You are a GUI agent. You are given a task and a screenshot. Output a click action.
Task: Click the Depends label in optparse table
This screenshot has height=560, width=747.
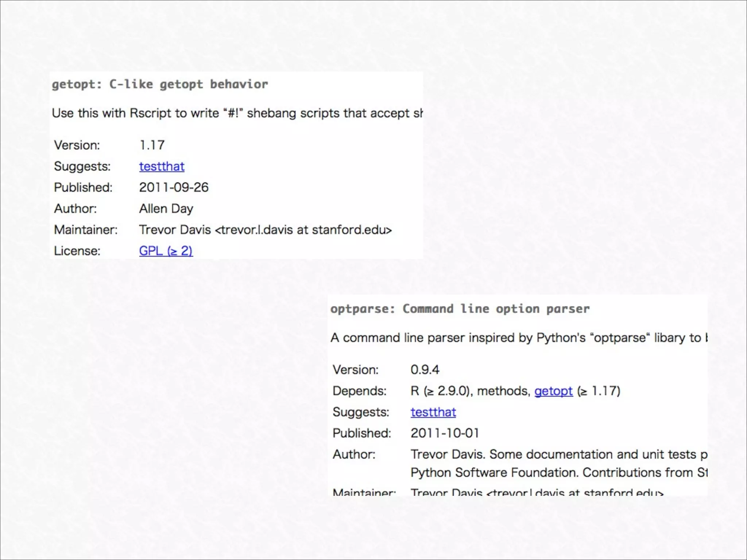pyautogui.click(x=359, y=391)
